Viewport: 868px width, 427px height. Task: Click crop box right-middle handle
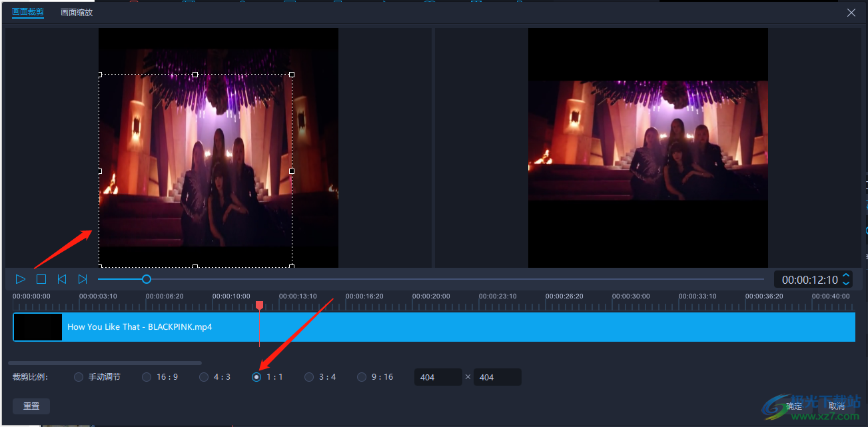click(292, 171)
